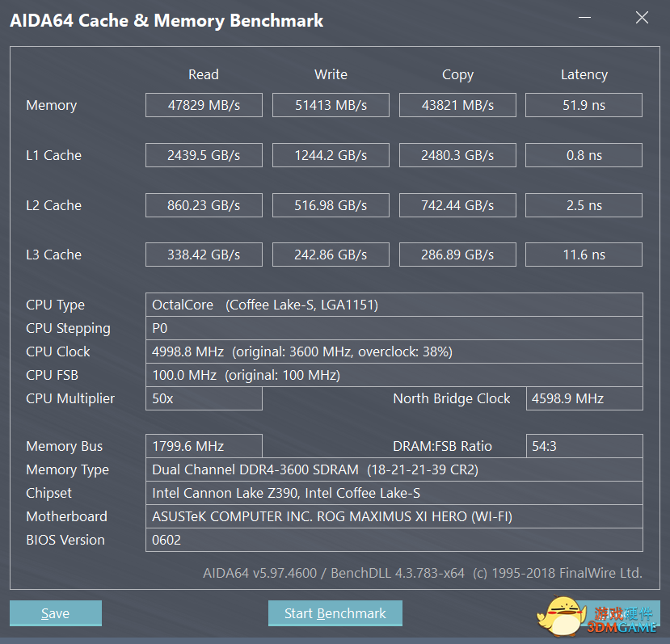Image resolution: width=670 pixels, height=644 pixels.
Task: Click the Write column header
Action: [331, 74]
